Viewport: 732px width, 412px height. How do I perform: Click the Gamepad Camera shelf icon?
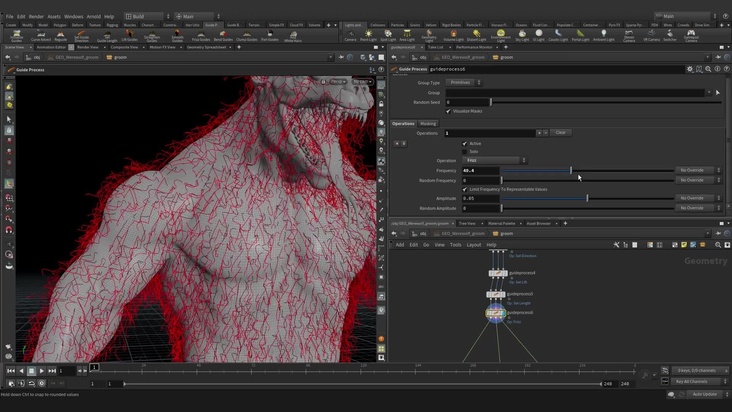coord(691,35)
